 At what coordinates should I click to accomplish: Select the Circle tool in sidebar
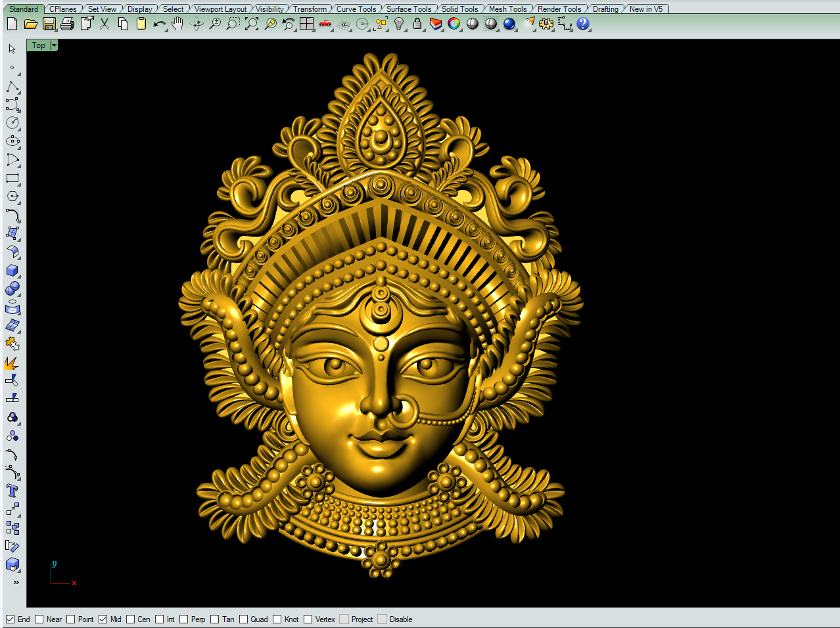click(x=12, y=123)
